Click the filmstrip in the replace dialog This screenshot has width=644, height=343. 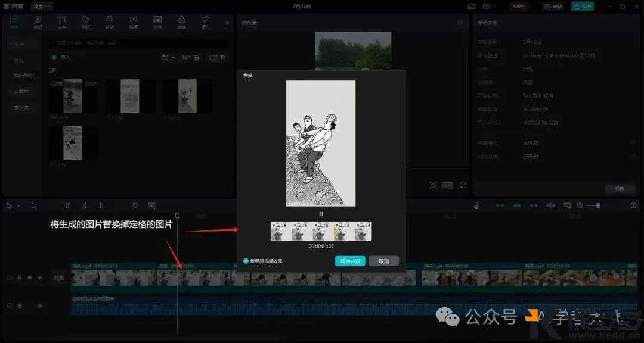coord(321,231)
